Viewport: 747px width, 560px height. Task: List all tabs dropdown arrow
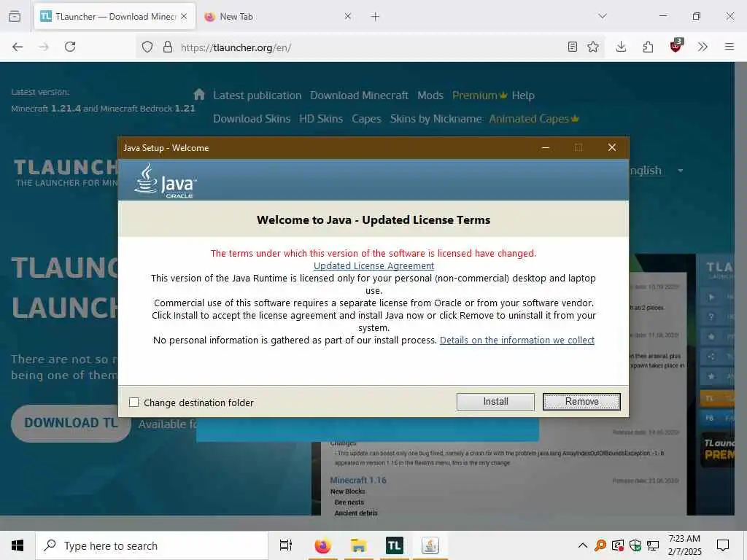tap(603, 16)
